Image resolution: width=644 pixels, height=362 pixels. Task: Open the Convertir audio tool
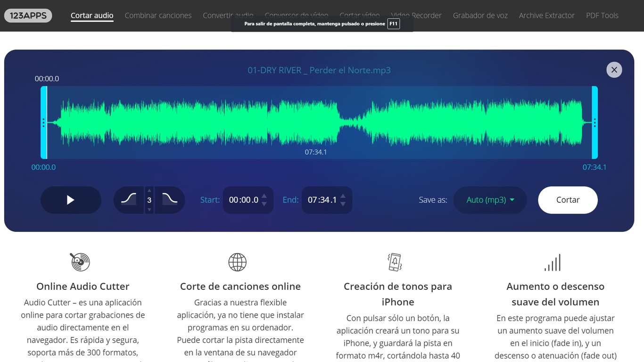click(228, 15)
